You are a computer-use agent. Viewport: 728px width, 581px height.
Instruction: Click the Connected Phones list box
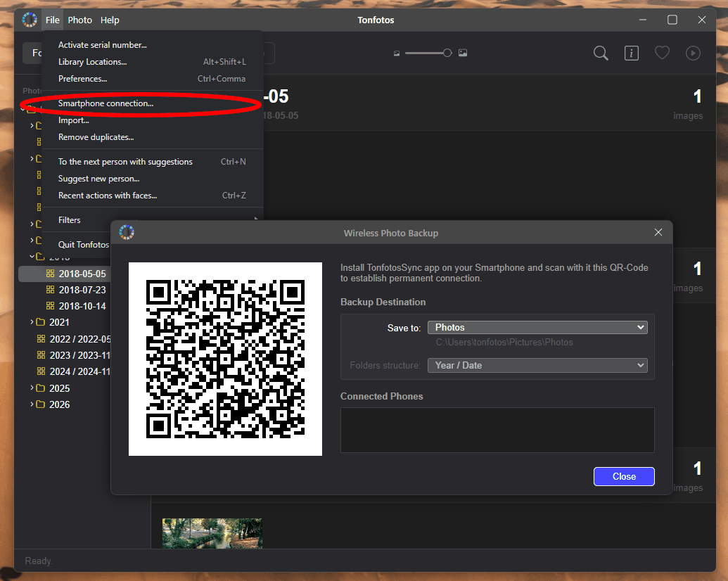coord(497,430)
